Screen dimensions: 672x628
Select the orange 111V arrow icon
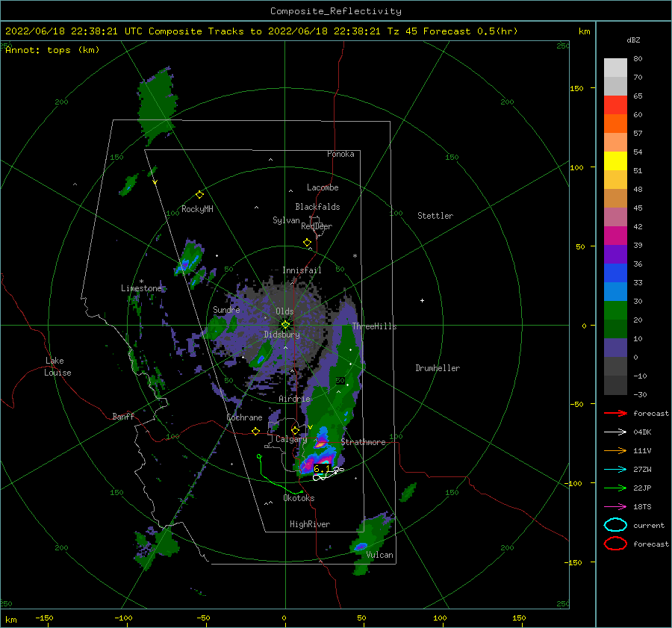(x=615, y=450)
